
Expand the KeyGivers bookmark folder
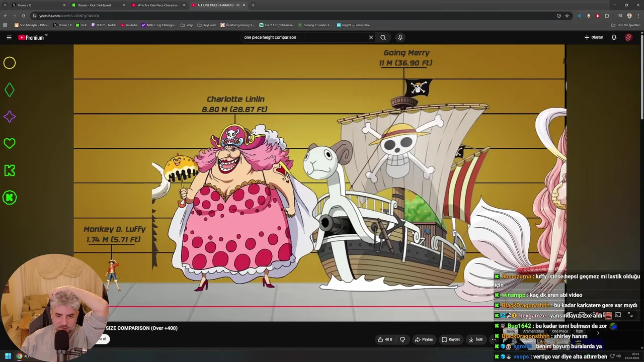(x=207, y=25)
